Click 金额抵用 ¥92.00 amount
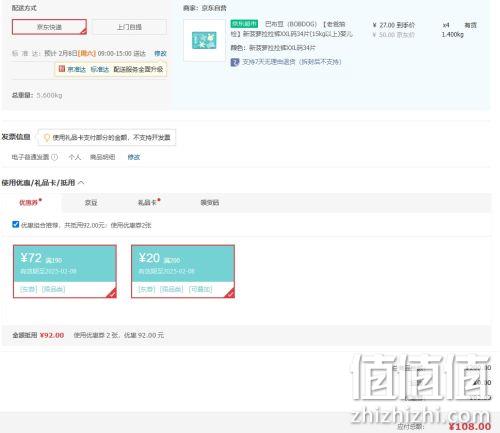 pos(52,335)
